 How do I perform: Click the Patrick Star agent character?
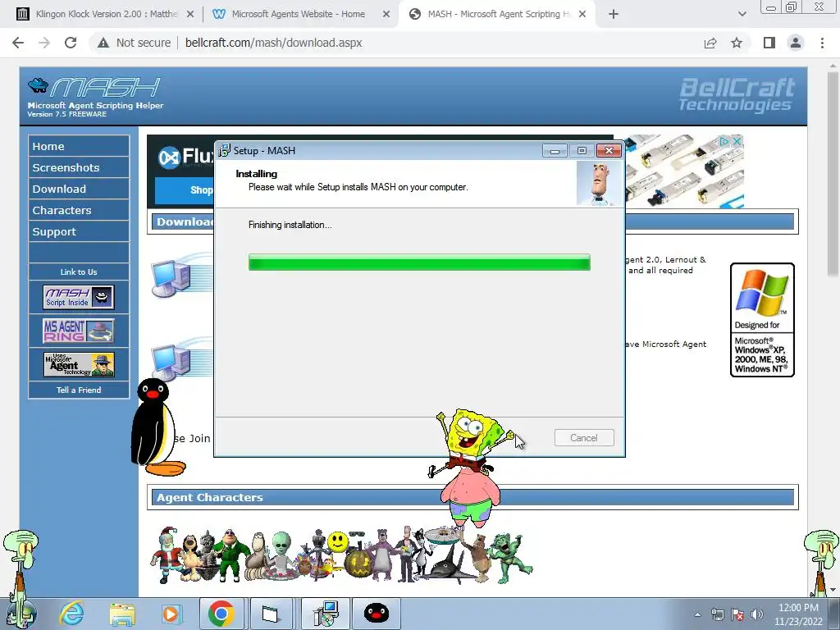(x=472, y=495)
